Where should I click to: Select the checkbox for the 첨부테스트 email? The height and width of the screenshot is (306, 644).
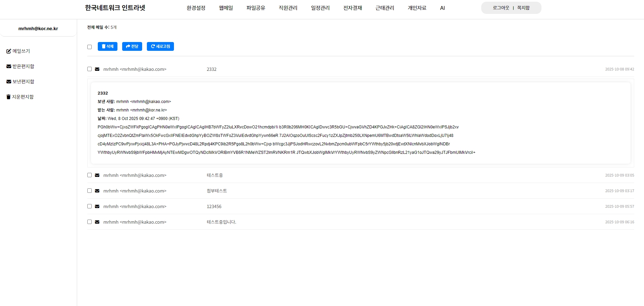(x=89, y=191)
